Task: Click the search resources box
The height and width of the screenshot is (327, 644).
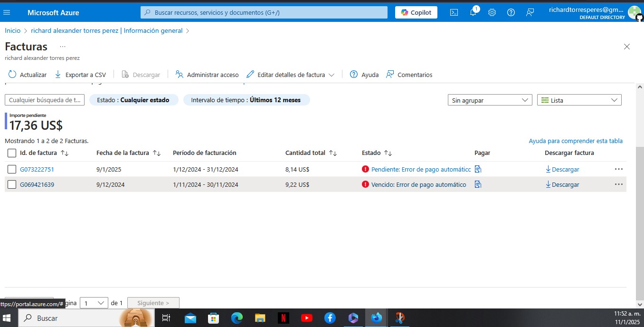Action: point(264,12)
